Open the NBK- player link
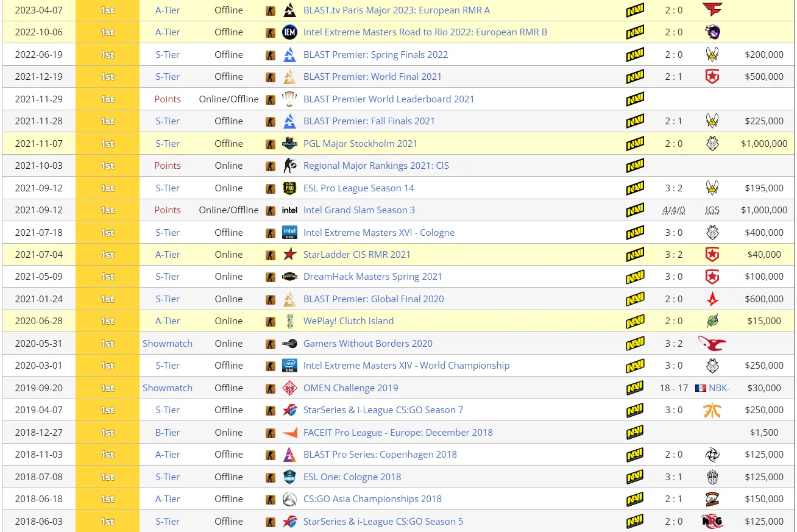797x532 pixels. pos(719,388)
